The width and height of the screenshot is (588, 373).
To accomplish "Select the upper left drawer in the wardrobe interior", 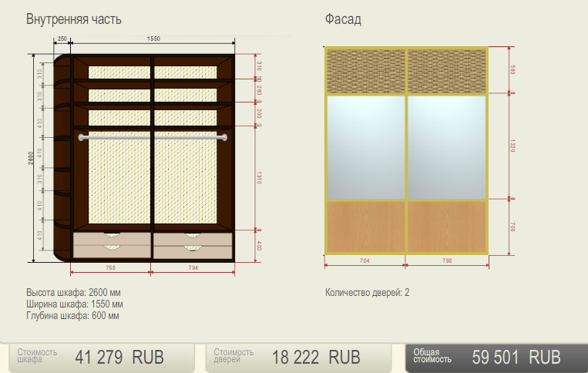I will (112, 239).
